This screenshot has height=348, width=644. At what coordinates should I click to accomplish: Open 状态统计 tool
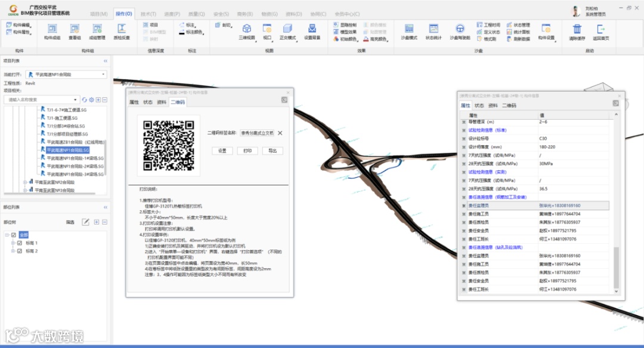click(x=434, y=32)
